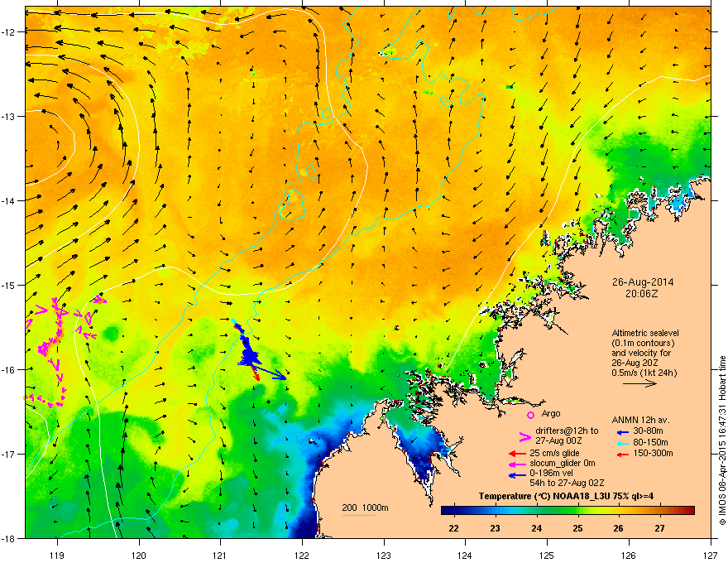Click the longitude axis label 123
The image size is (728, 563).
point(384,555)
